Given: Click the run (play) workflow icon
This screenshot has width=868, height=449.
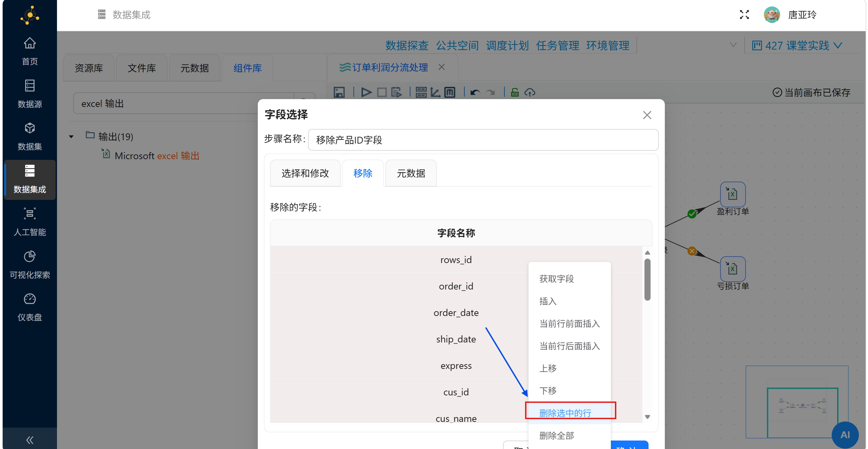Looking at the screenshot, I should pos(366,92).
